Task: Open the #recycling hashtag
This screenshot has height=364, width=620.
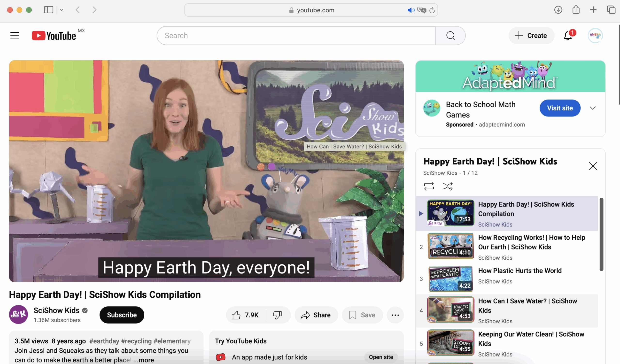Action: (x=136, y=341)
